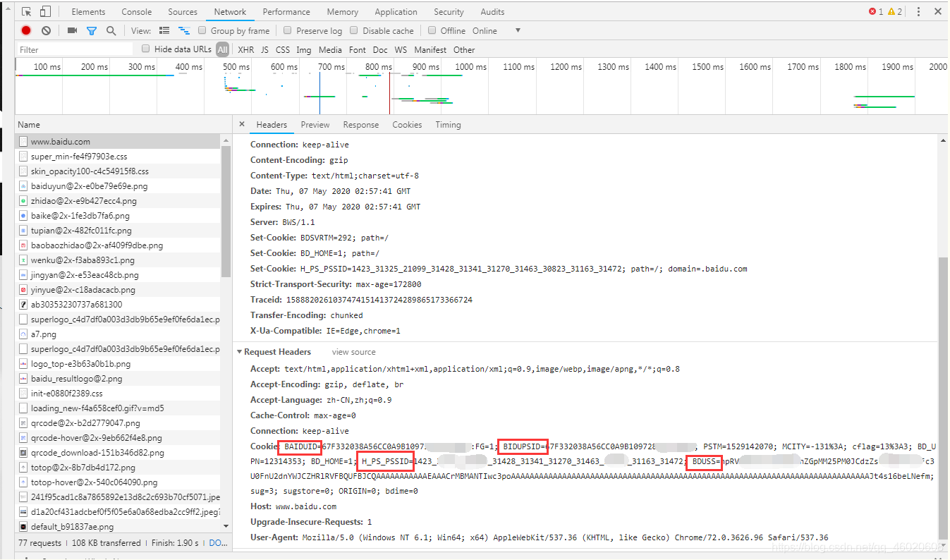Open the yellow warning count indicator
Viewport: 950px width, 560px height.
point(895,12)
